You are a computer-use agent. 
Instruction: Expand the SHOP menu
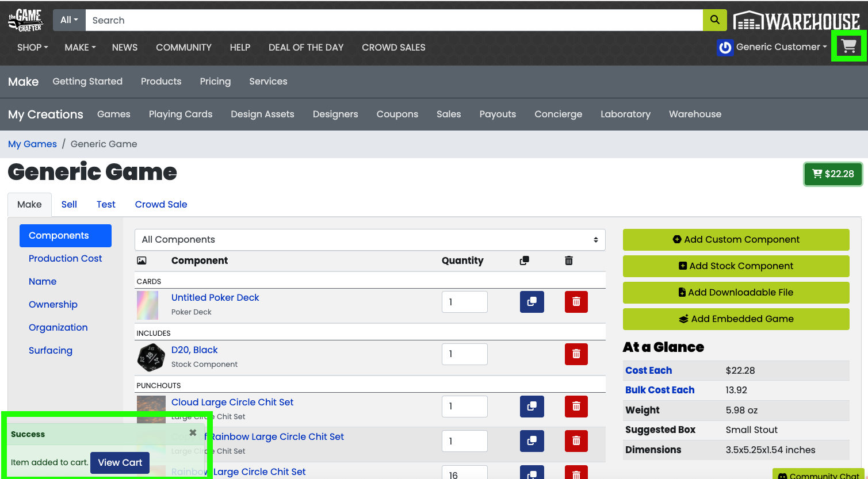coord(33,47)
